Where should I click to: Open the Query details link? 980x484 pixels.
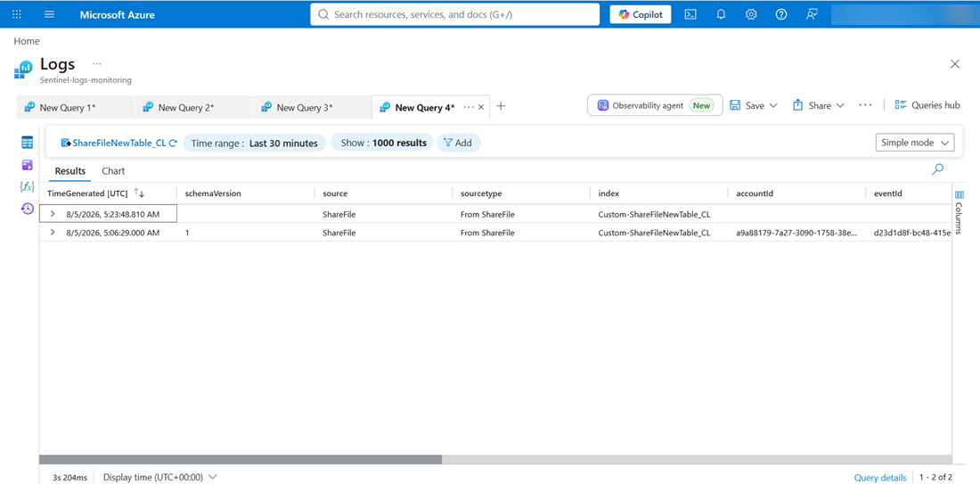point(880,478)
